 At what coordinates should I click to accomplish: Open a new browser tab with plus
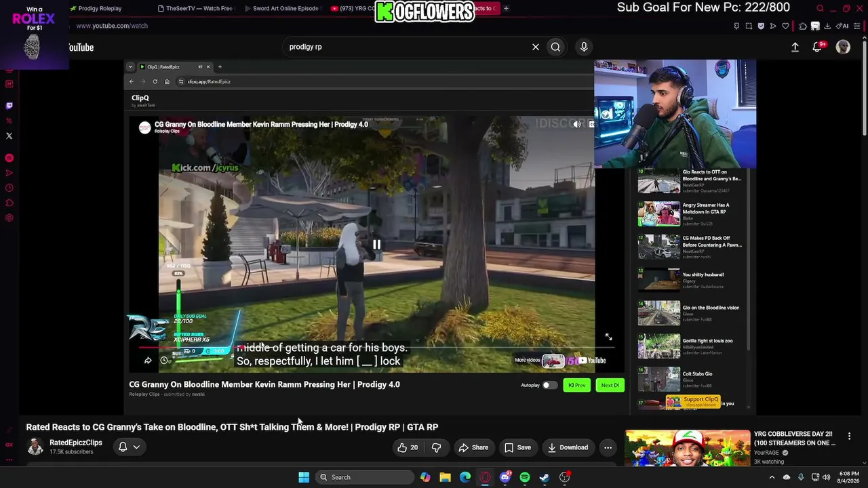[x=506, y=9]
